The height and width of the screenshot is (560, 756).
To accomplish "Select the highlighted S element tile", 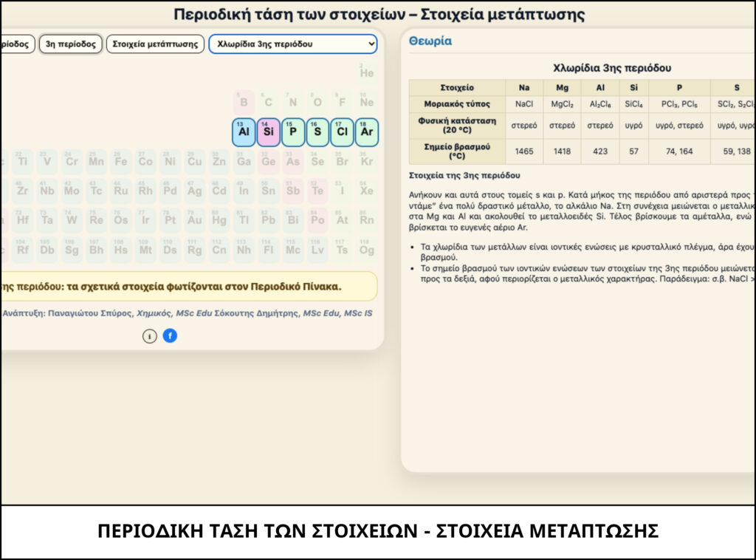I will (x=317, y=132).
